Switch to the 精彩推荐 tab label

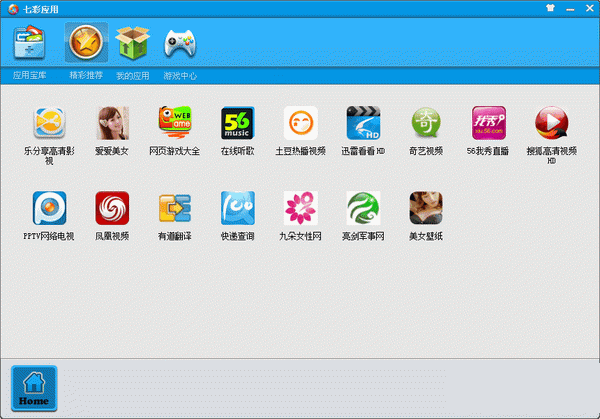(x=86, y=75)
